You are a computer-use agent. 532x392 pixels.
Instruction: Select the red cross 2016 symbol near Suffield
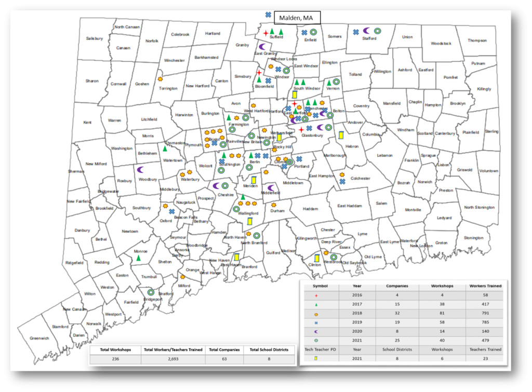pyautogui.click(x=266, y=33)
